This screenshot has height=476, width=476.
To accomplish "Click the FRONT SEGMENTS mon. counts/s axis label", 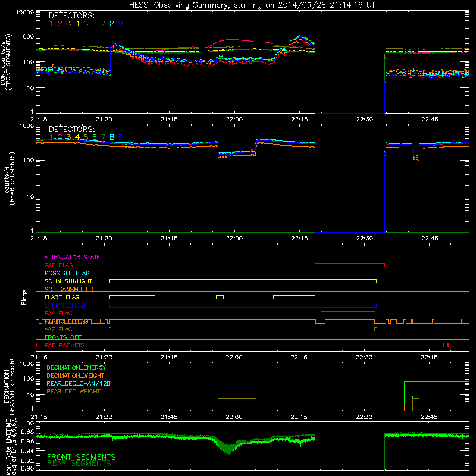I will pyautogui.click(x=6, y=62).
